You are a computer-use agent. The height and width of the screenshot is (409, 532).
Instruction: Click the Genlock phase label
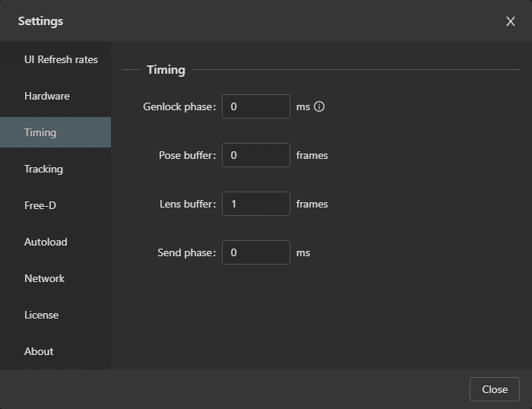click(x=179, y=107)
